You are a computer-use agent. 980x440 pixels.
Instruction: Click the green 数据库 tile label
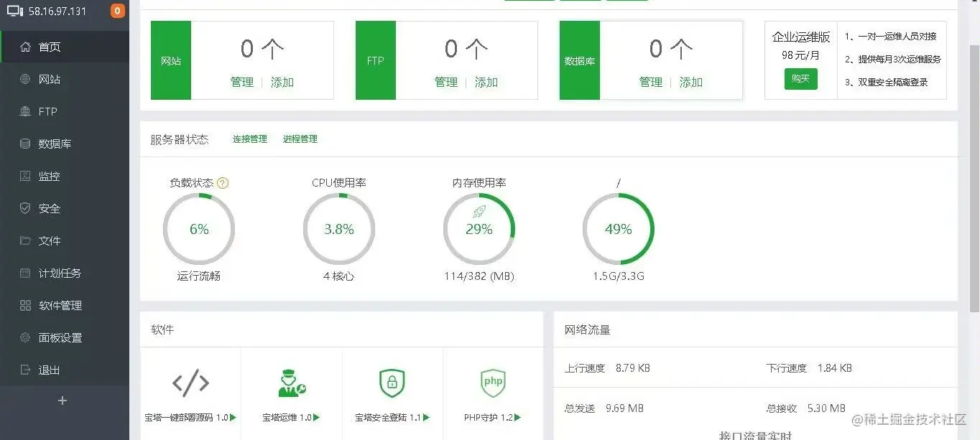580,60
